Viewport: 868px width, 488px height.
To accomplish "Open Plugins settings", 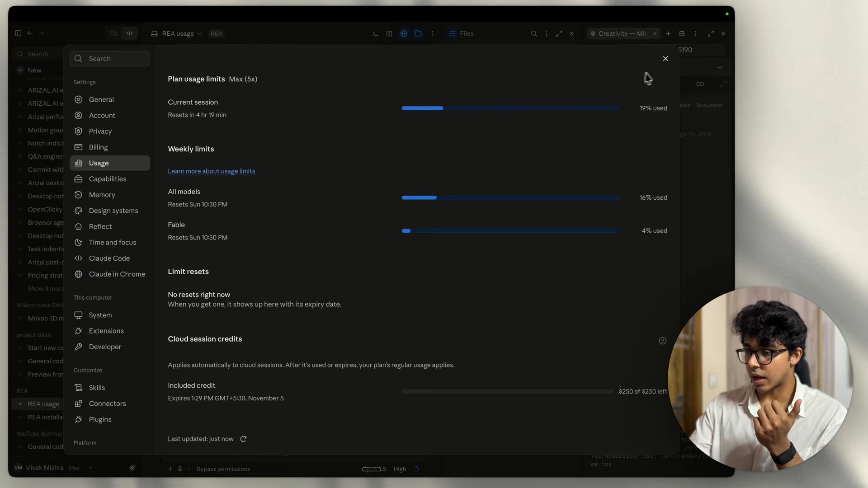I will coord(109,419).
